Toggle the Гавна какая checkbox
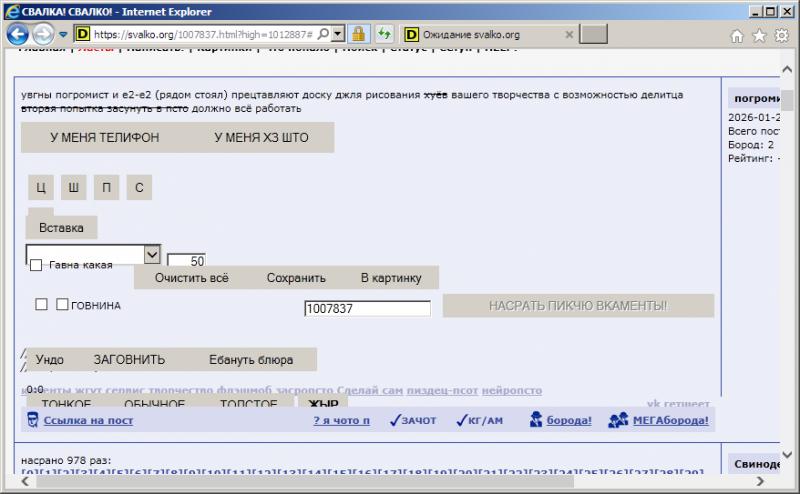This screenshot has height=494, width=800. click(36, 265)
